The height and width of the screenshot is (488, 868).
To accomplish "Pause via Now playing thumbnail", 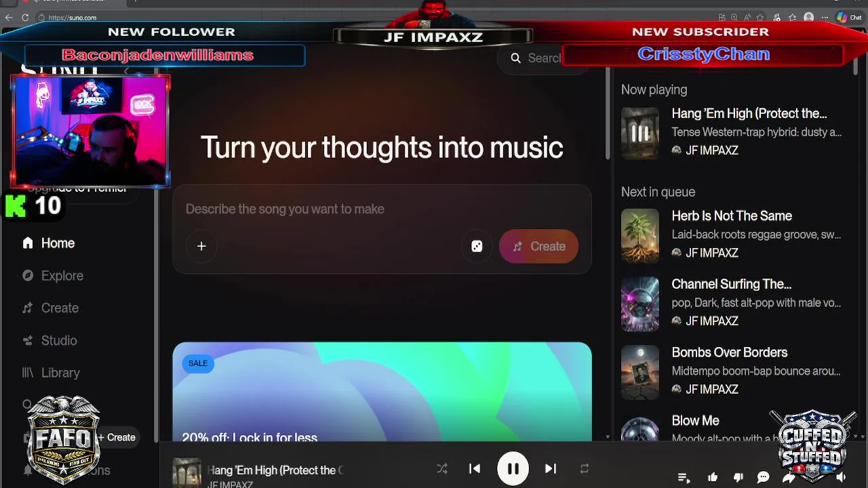I will 640,133.
